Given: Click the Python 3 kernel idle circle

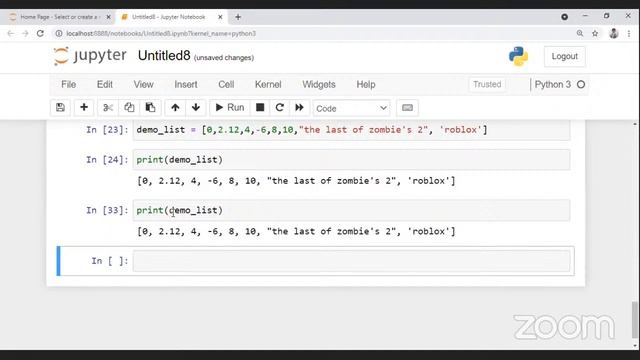Looking at the screenshot, I should click(x=581, y=84).
